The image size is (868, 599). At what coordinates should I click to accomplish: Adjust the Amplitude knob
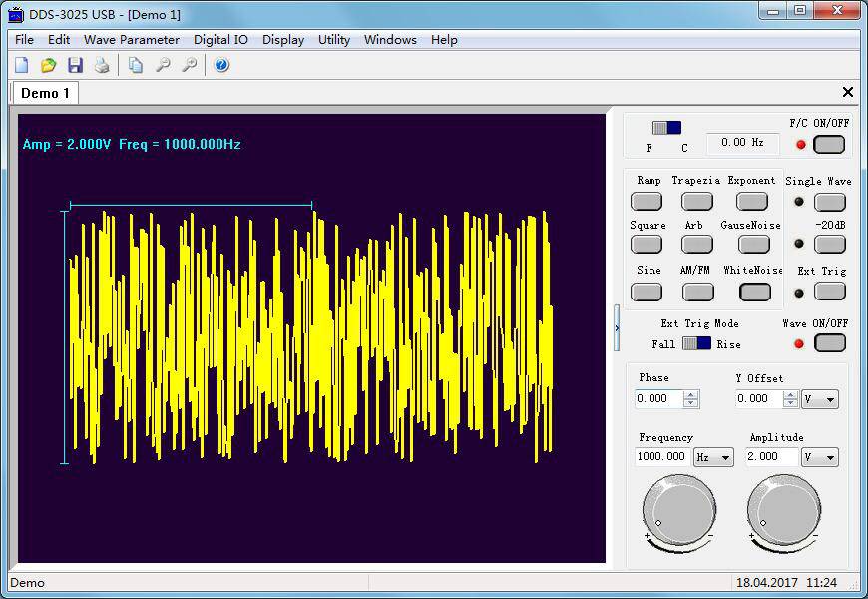(785, 514)
